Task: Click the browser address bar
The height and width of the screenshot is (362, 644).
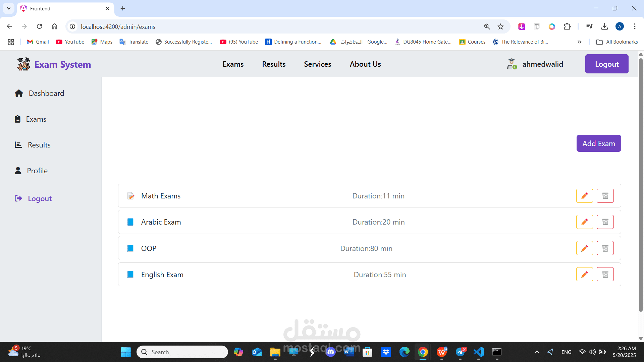Action: click(268, 26)
